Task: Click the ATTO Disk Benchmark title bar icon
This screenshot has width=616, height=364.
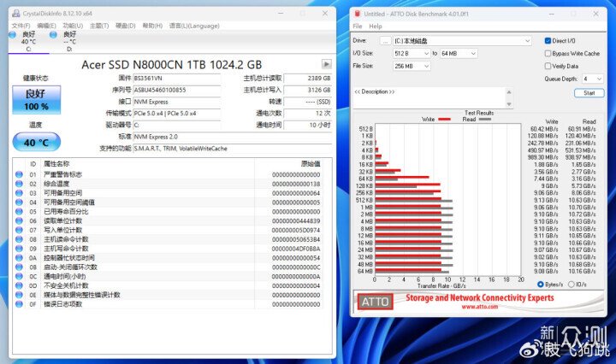Action: coord(358,14)
